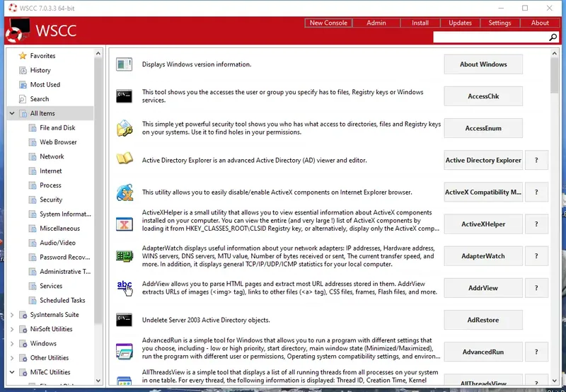Click the sidebar scroll up arrow
The image size is (566, 392).
pyautogui.click(x=98, y=53)
